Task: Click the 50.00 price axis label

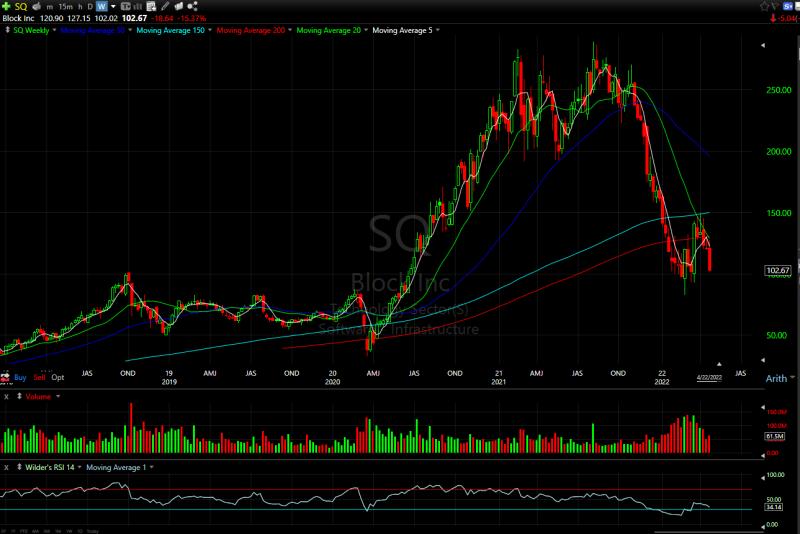Action: point(777,336)
